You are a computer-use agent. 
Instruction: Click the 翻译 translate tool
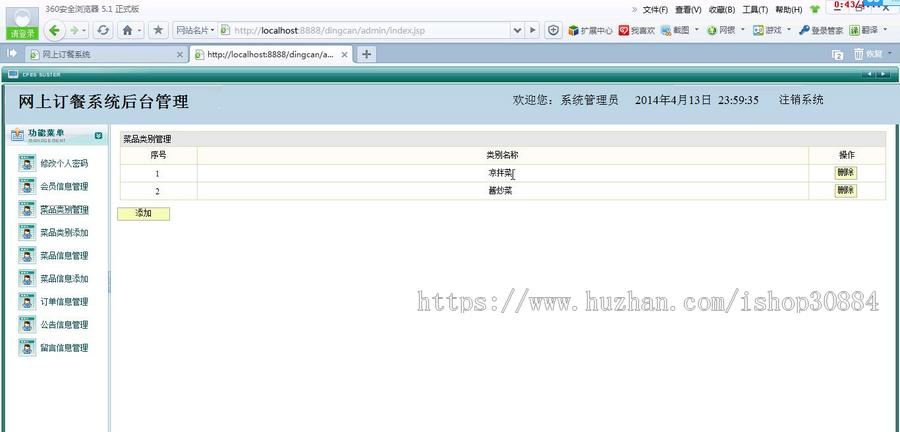pyautogui.click(x=864, y=30)
